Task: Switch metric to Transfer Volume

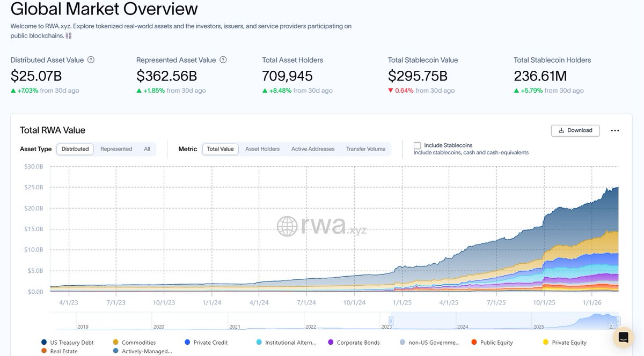Action: 365,149
